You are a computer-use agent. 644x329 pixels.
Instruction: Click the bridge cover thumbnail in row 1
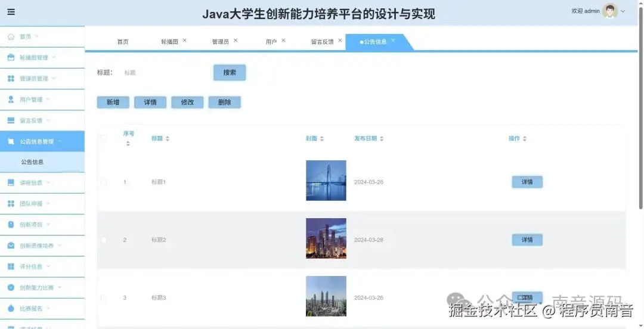[x=326, y=181]
